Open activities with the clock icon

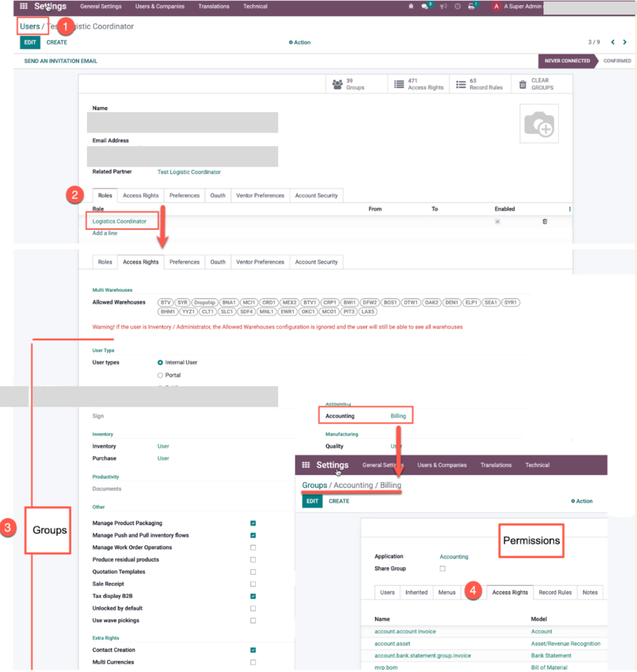coord(457,7)
